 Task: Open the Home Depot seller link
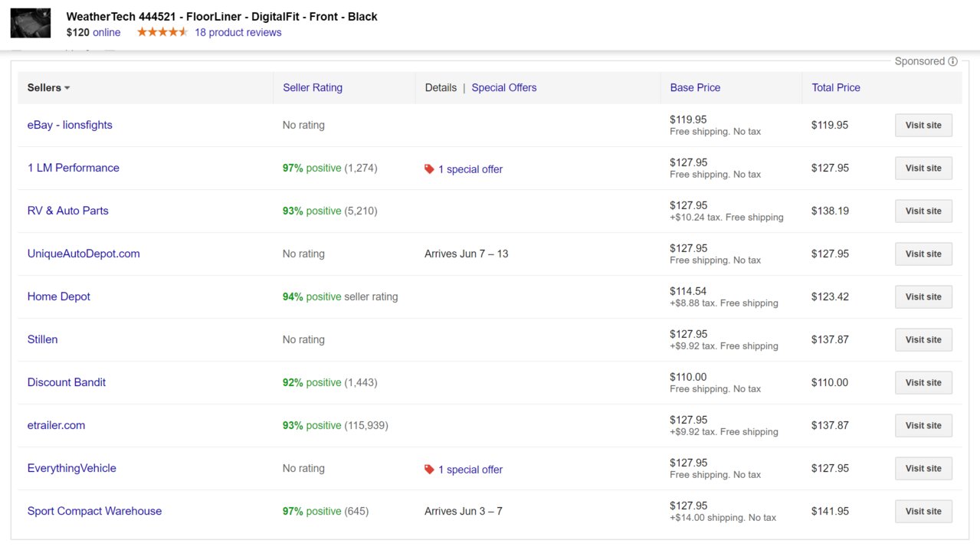click(59, 296)
